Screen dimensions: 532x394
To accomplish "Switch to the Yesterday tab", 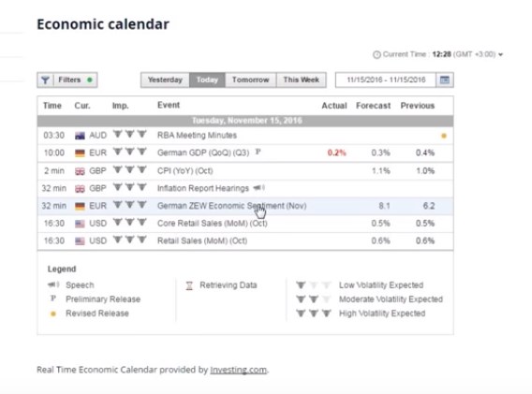I will [165, 80].
